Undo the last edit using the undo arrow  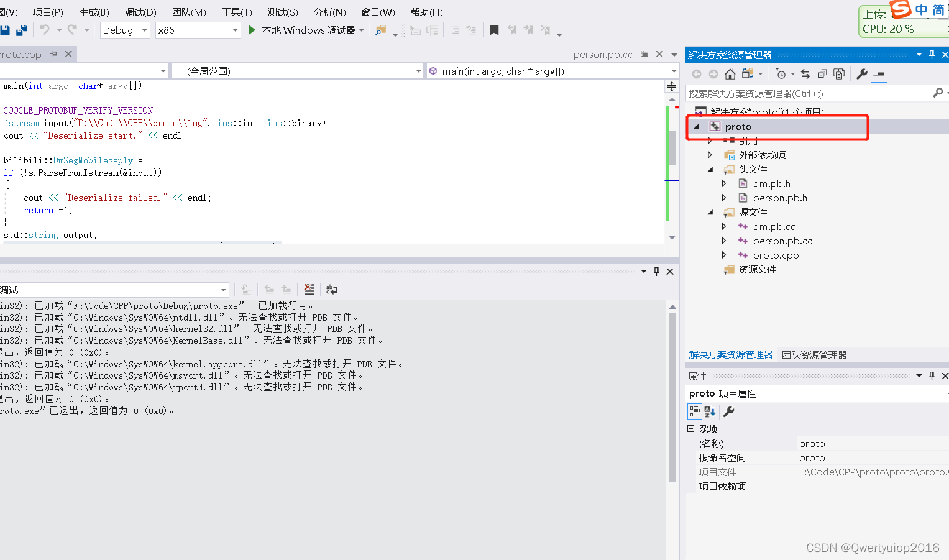point(44,30)
